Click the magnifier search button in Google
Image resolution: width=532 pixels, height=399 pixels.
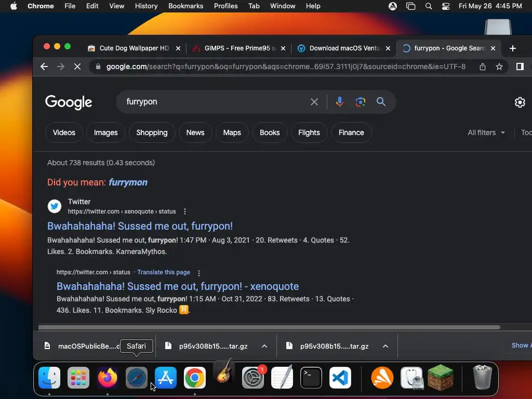[x=381, y=102]
